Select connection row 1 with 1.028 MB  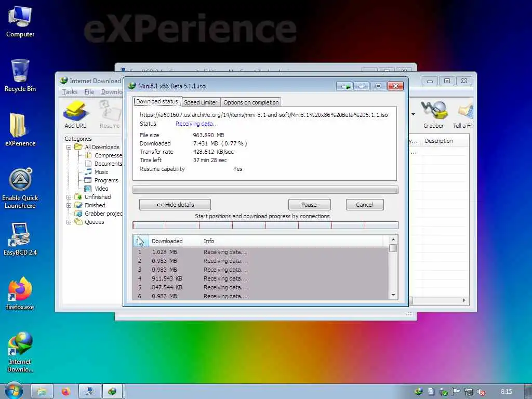(261, 252)
